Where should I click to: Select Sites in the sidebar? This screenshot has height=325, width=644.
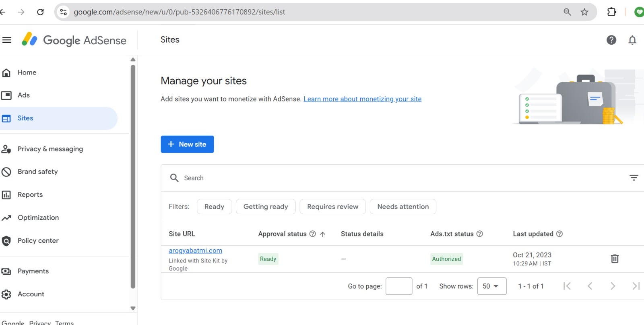58,118
